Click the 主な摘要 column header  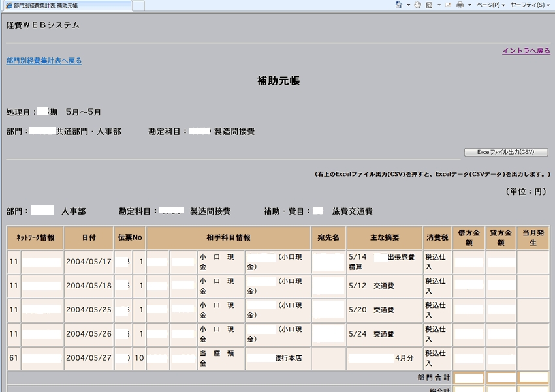click(385, 238)
